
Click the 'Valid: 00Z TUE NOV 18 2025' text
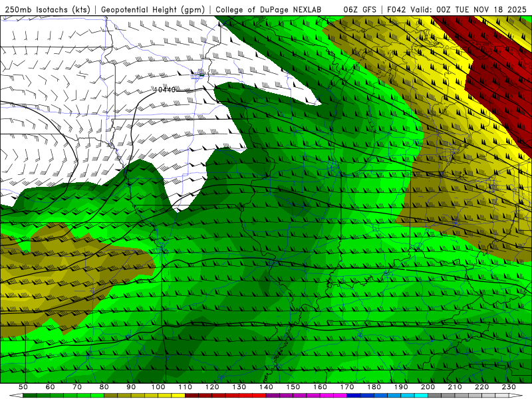469,9
